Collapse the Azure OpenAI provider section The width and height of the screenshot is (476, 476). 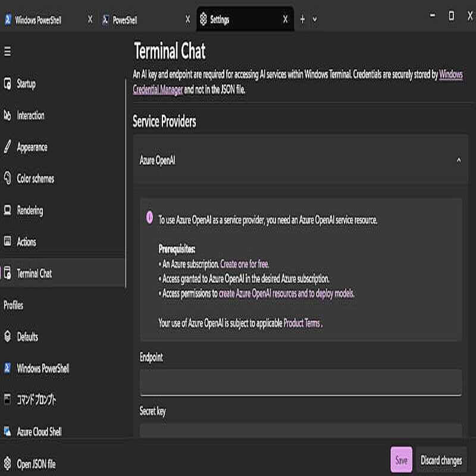[459, 161]
